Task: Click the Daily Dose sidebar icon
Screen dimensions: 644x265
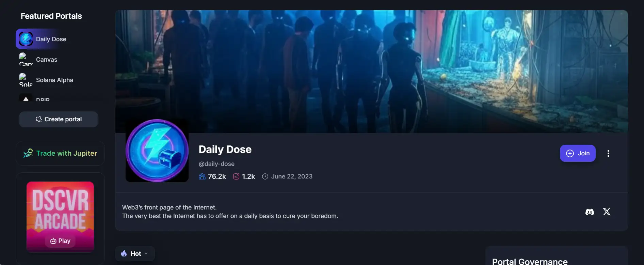Action: [26, 39]
